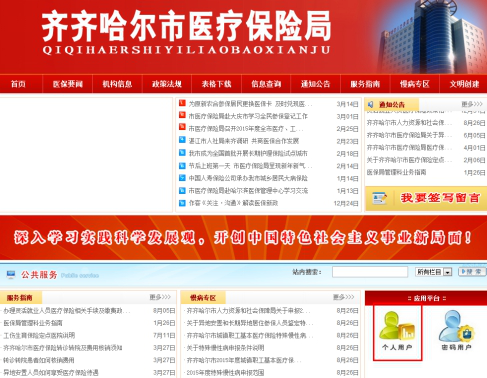Open 慢病专区 in the navigation bar
Screen dimensions: 487x378
[x=415, y=84]
